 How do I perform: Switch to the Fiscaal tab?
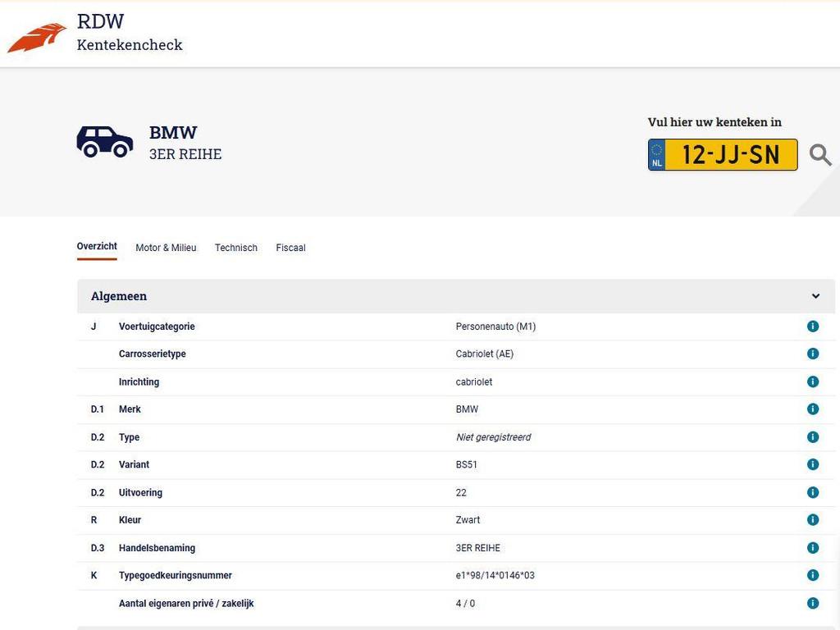click(x=291, y=248)
